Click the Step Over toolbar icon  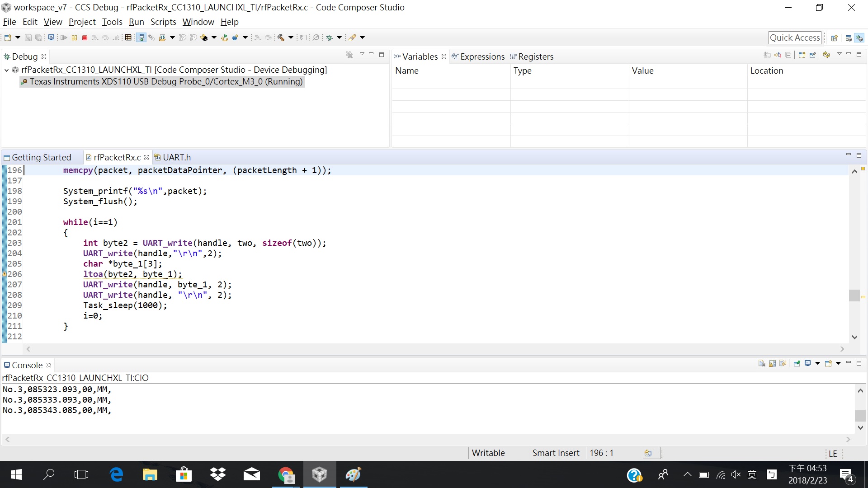(106, 38)
